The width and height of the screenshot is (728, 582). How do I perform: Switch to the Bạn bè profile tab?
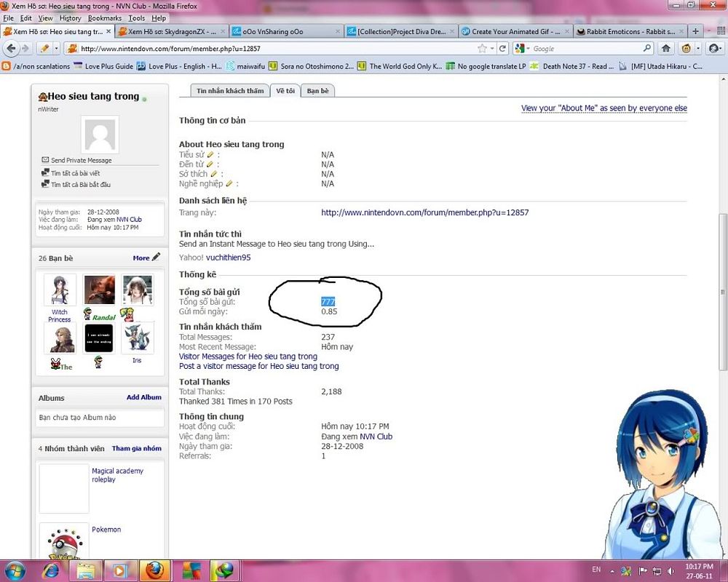coord(317,90)
